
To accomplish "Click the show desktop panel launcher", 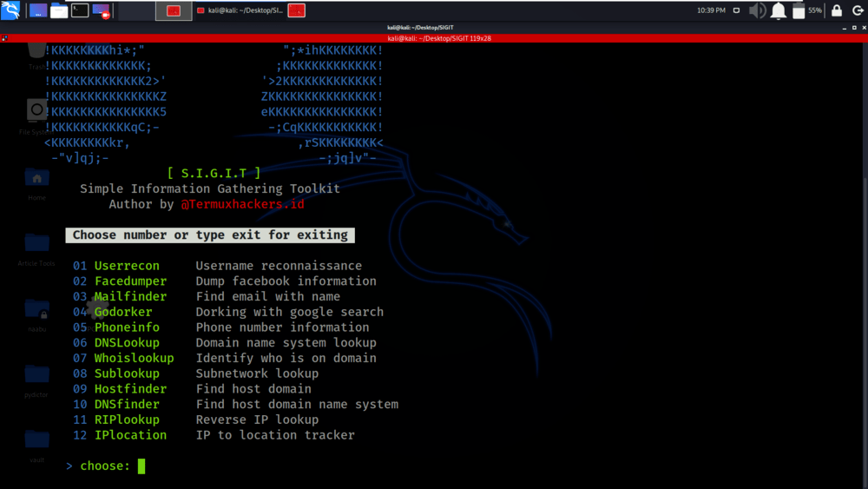I will 38,10.
